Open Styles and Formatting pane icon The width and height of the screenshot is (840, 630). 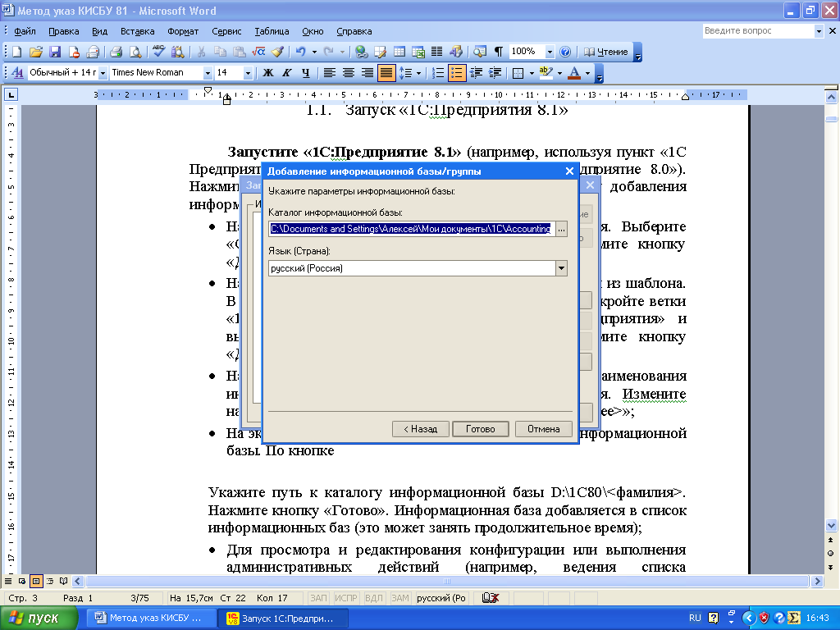pos(17,72)
